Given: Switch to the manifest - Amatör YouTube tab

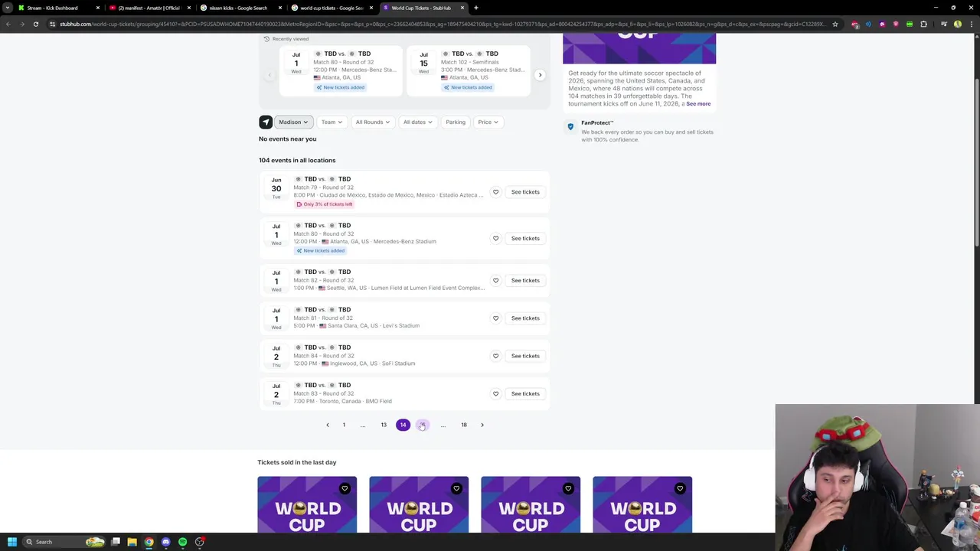Looking at the screenshot, I should click(x=149, y=8).
